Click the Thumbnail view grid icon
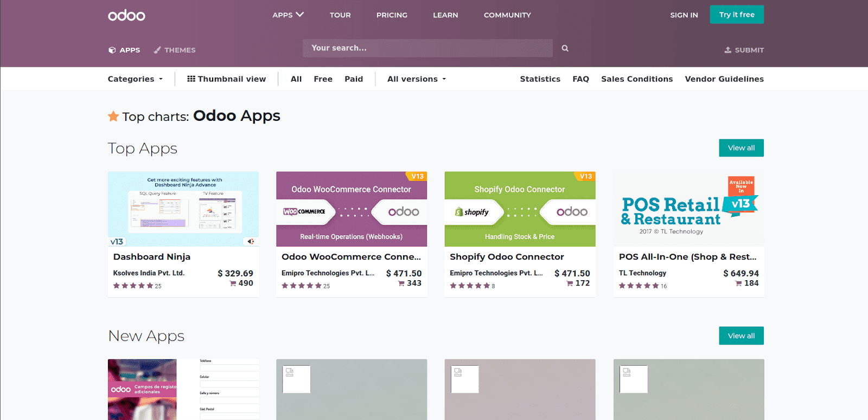The image size is (868, 420). [191, 79]
